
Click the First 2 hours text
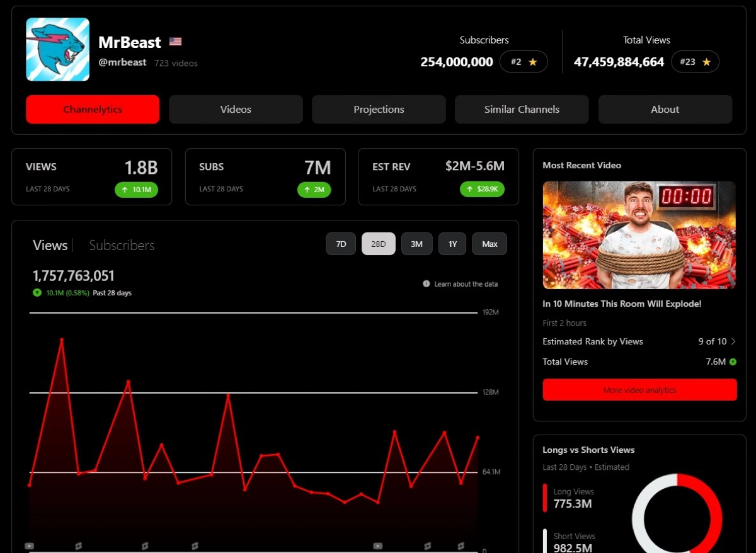pos(564,323)
